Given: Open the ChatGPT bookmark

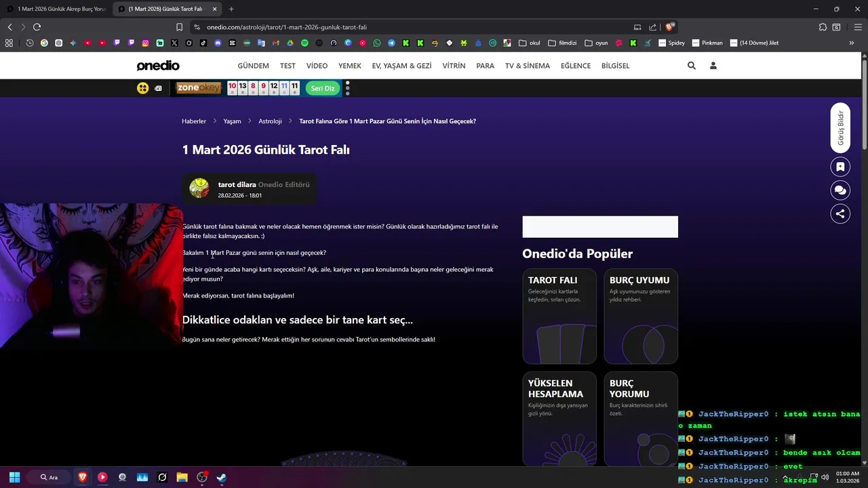Looking at the screenshot, I should (x=59, y=43).
